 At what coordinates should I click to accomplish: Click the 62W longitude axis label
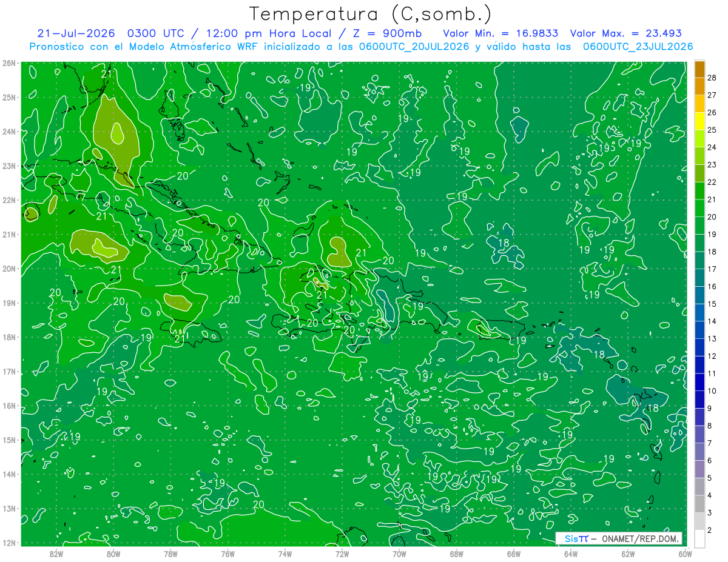(628, 553)
